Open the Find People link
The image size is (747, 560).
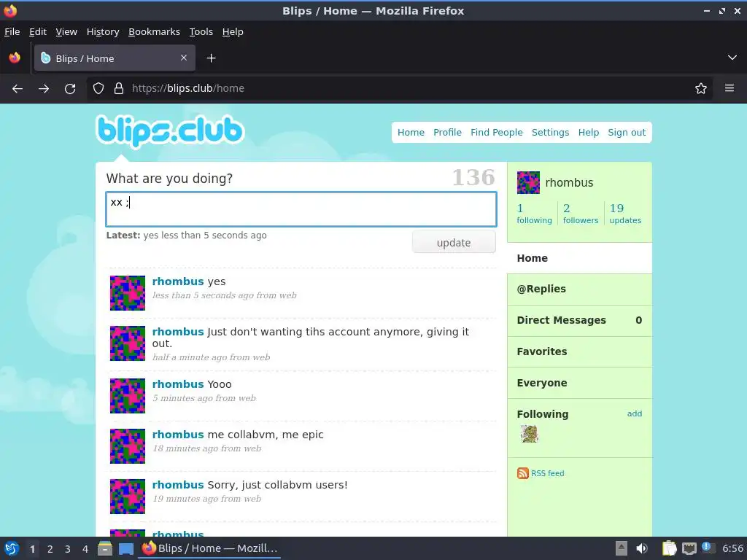[496, 133]
